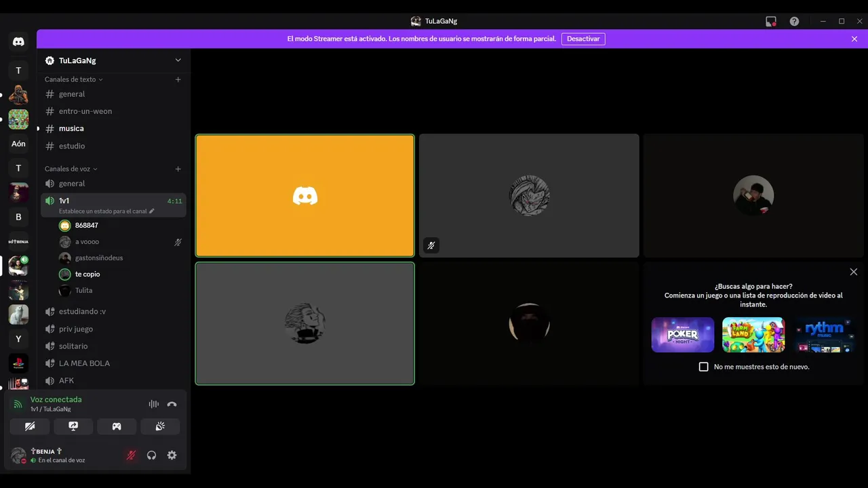The width and height of the screenshot is (868, 488).
Task: Start an activity with gamepad icon
Action: click(x=117, y=426)
